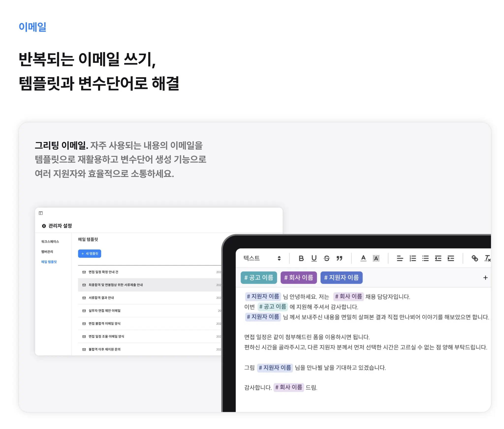504x429 pixels.
Task: Toggle bold formatting in editor toolbar
Action: pyautogui.click(x=301, y=258)
